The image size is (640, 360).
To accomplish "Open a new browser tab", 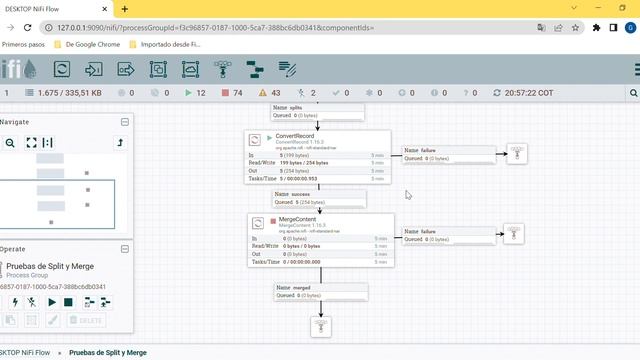I will pyautogui.click(x=124, y=9).
